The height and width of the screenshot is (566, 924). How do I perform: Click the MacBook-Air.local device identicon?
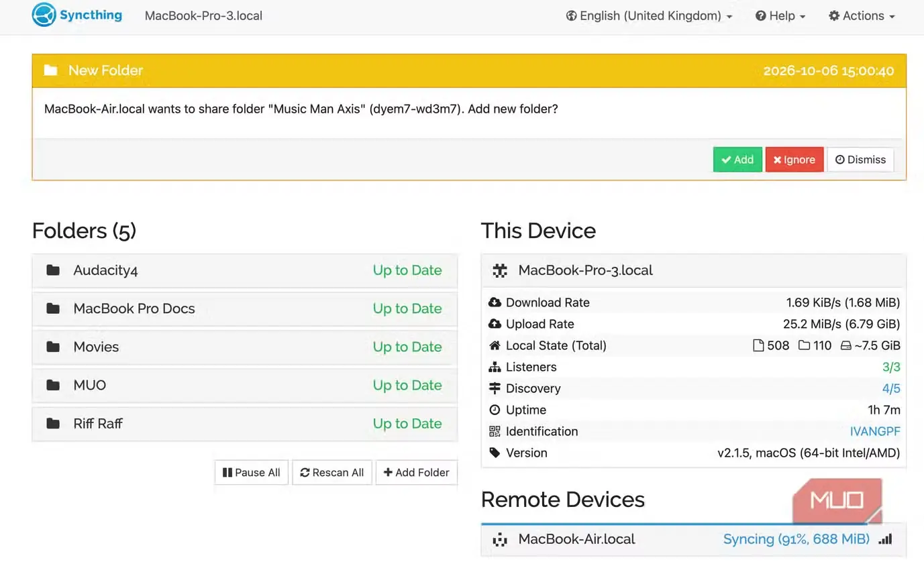coord(500,539)
